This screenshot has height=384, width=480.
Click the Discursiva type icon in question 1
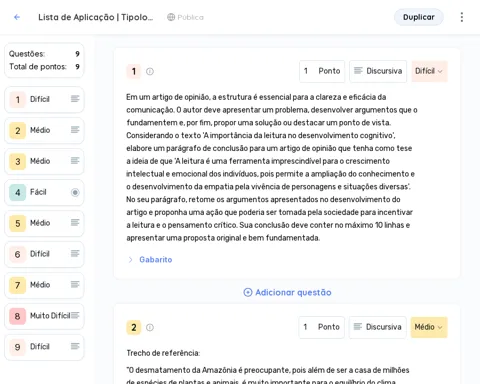358,71
